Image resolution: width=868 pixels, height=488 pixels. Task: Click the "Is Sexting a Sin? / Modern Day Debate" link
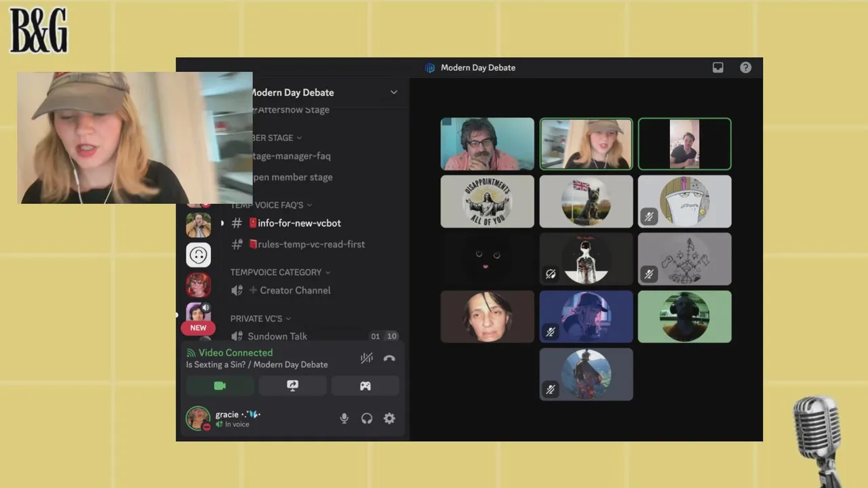(x=257, y=365)
